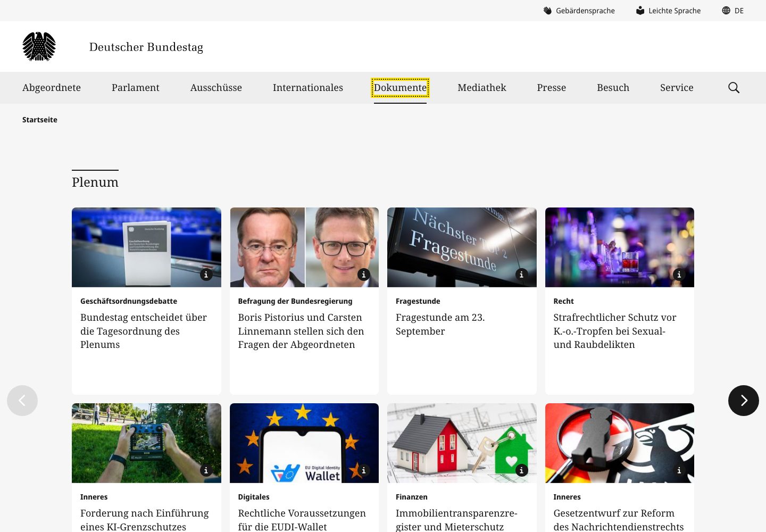Click the Fragestunde category label
Screen dimensions: 766x532
point(418,301)
